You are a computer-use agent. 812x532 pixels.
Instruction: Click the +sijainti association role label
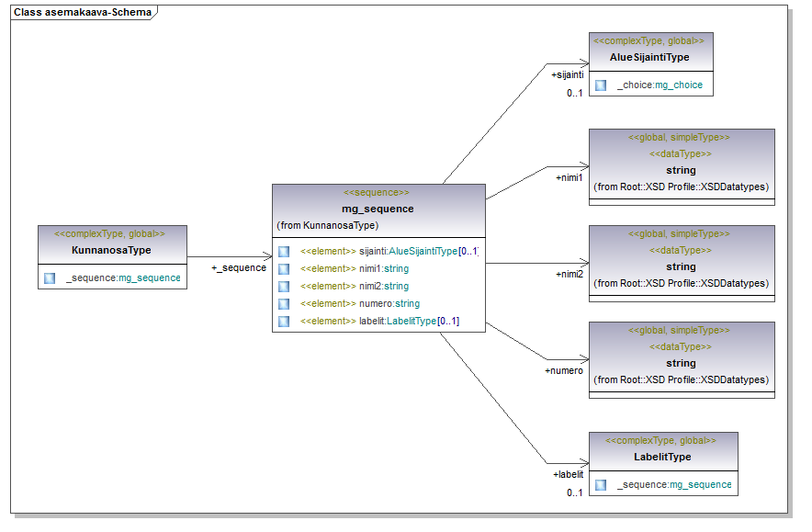567,75
